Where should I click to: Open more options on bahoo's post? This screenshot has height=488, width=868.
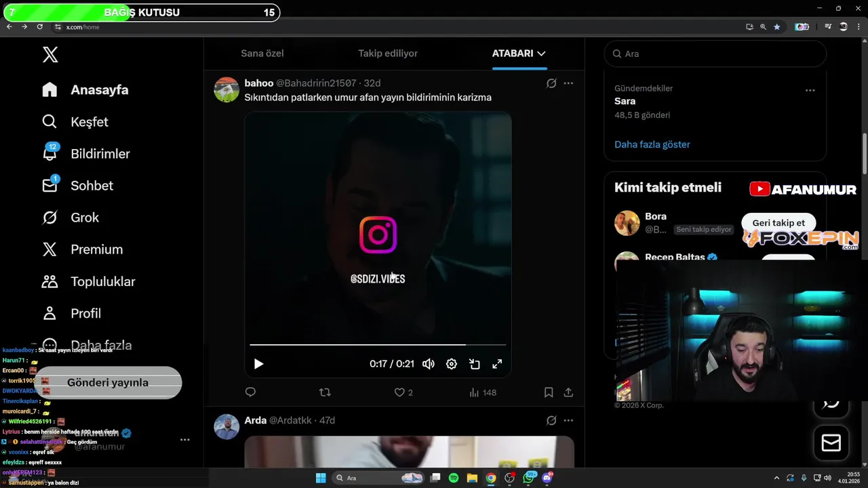(568, 83)
